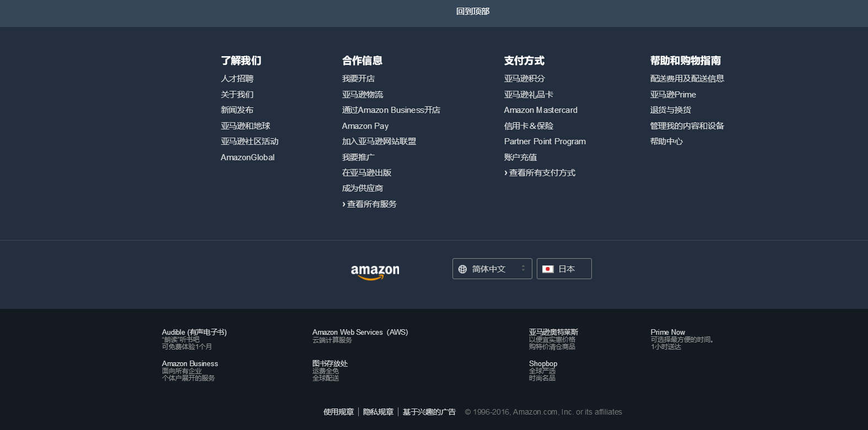Open Amazon Web Services (AWS) link
Image resolution: width=868 pixels, height=430 pixels.
[x=360, y=332]
